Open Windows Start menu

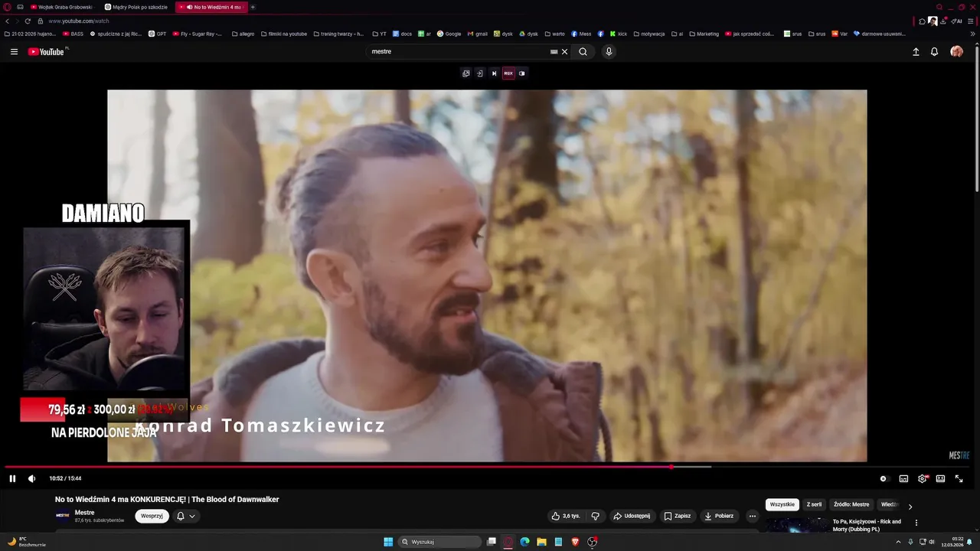(x=388, y=542)
